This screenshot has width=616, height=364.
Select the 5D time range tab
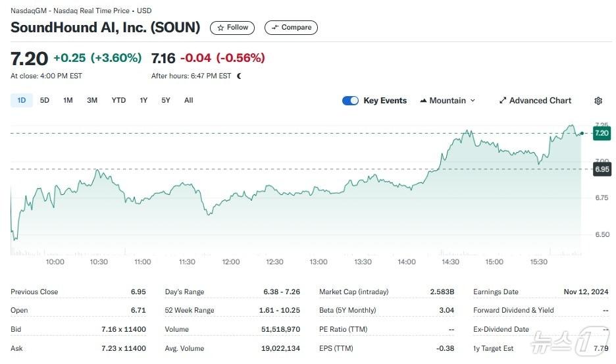click(x=45, y=100)
